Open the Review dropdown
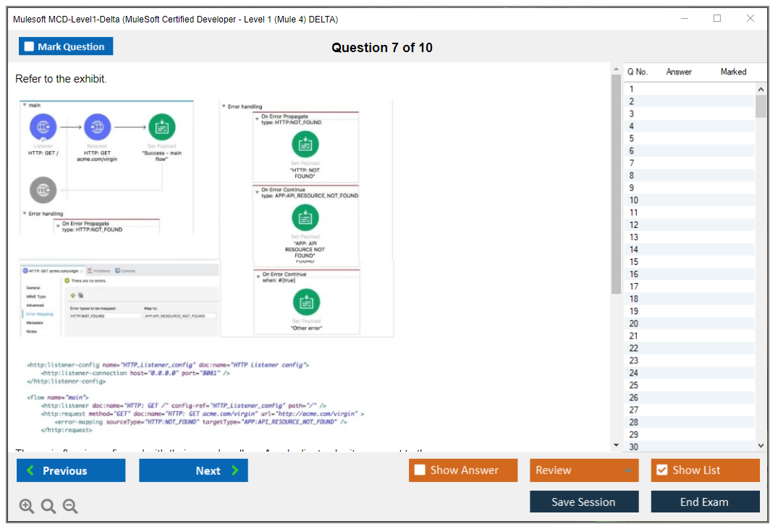The image size is (778, 532). coord(584,470)
